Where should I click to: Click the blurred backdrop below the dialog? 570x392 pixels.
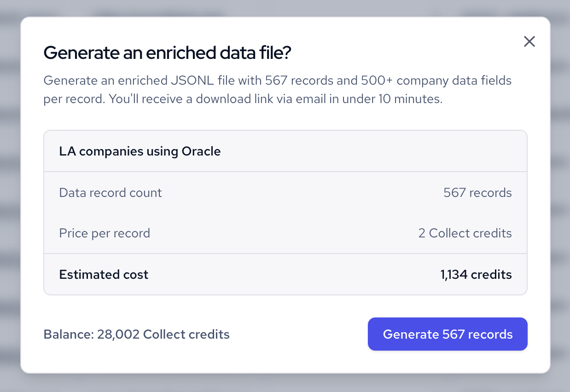[x=285, y=383]
